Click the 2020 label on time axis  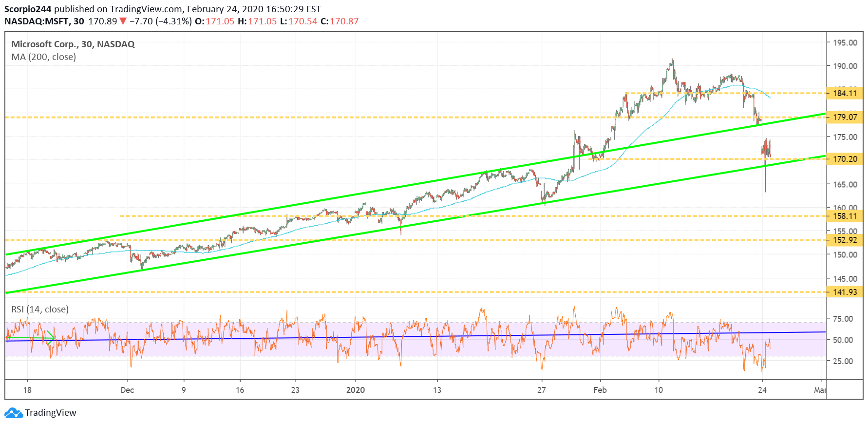(356, 390)
